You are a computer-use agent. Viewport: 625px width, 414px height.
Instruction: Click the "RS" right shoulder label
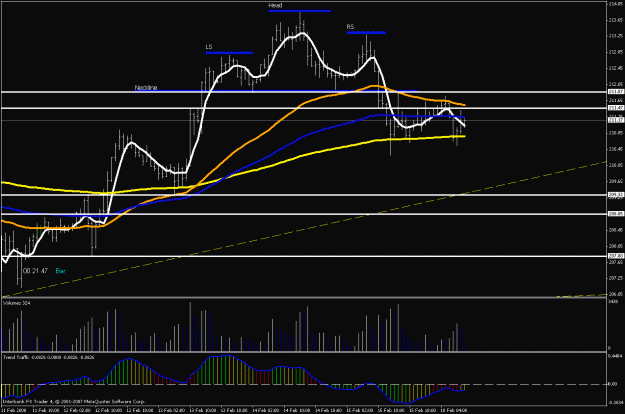[350, 27]
